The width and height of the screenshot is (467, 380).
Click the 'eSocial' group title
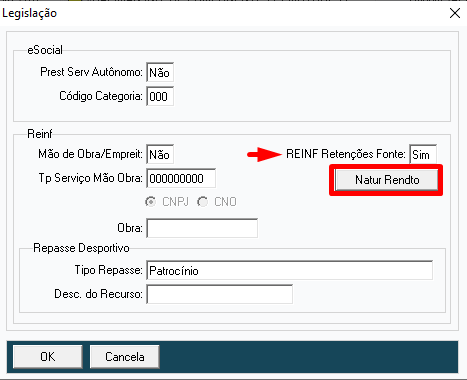[x=45, y=50]
